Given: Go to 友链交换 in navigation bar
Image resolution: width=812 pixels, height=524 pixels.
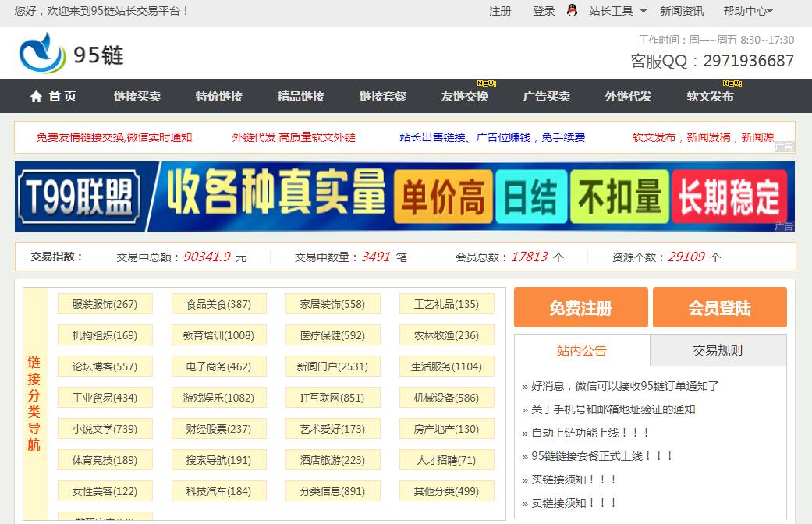Looking at the screenshot, I should coord(464,97).
